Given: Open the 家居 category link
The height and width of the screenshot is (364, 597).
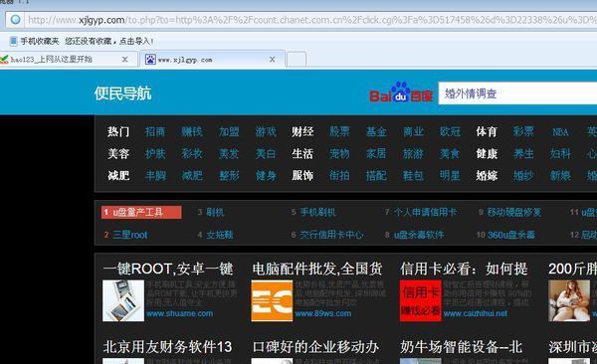Looking at the screenshot, I should (376, 154).
